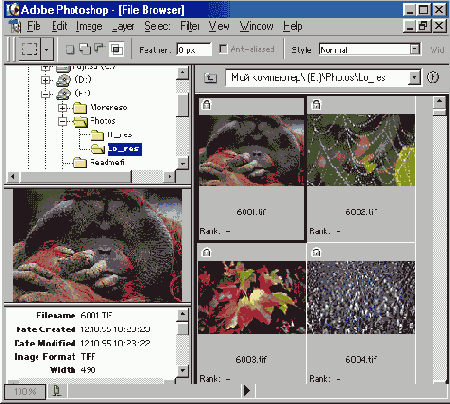This screenshot has width=450, height=404.
Task: Click the up-one-folder icon
Action: [210, 78]
